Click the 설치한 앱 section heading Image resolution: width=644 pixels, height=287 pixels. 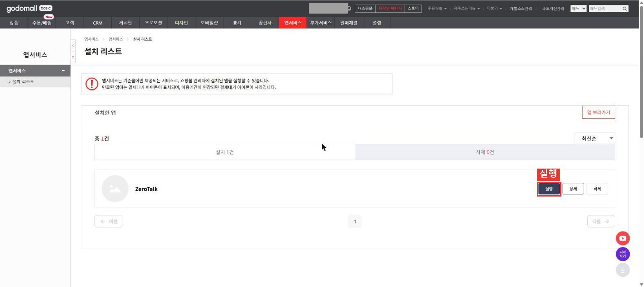105,112
